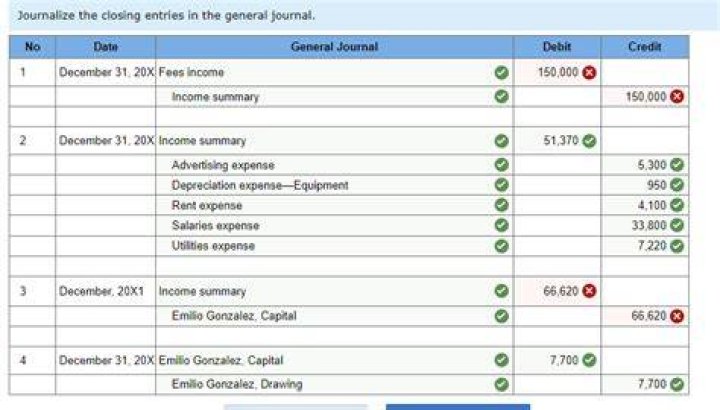Click green check next to 33,800 credit
The height and width of the screenshot is (410, 720).
[x=677, y=225]
